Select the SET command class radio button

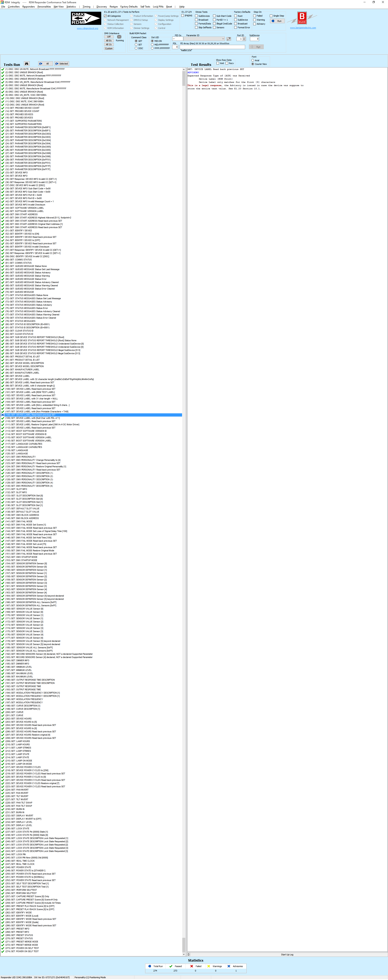(x=136, y=44)
